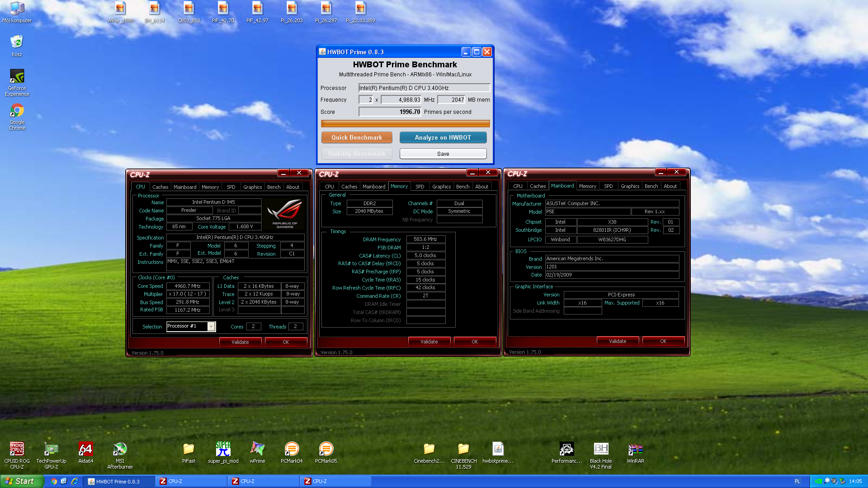
Task: Click the 4,968.93 MHz frequency field
Action: [x=401, y=100]
